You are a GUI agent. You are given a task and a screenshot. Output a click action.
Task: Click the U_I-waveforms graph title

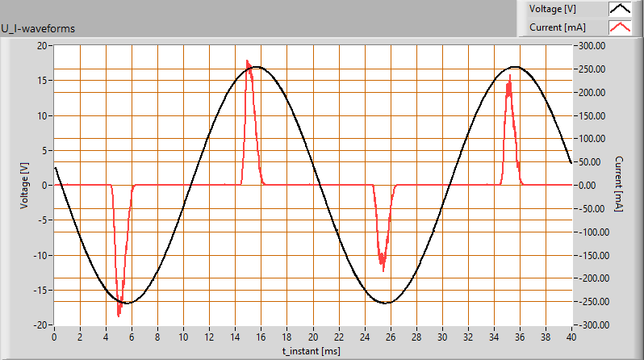pyautogui.click(x=38, y=28)
